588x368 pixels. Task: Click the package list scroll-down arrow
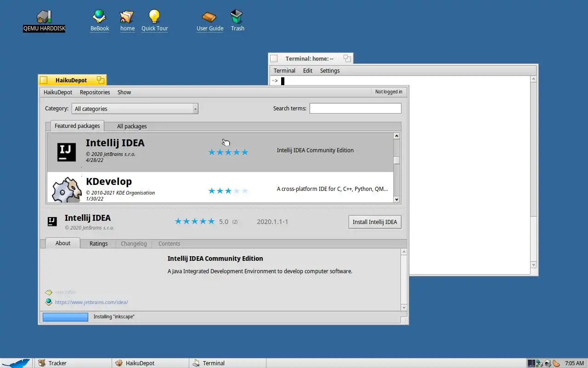coord(396,199)
